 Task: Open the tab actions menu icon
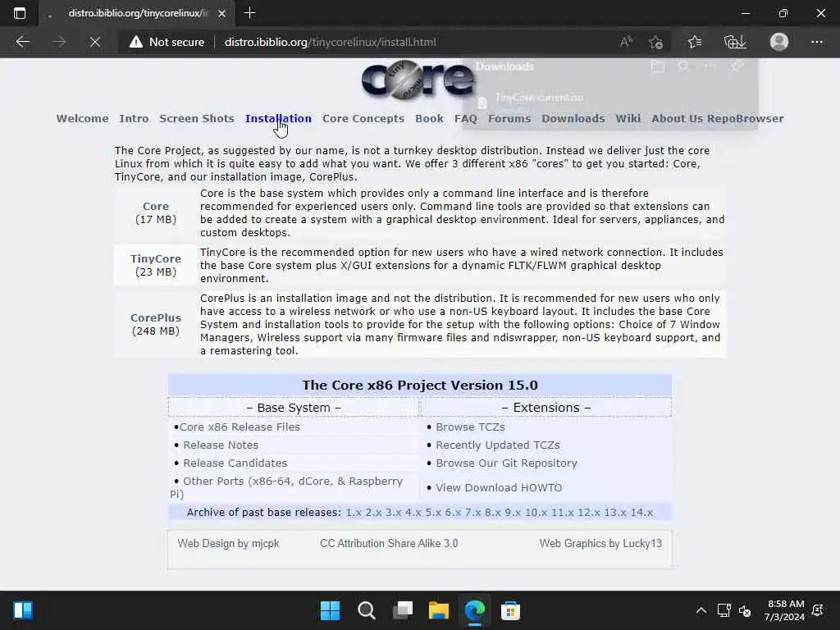pos(20,13)
